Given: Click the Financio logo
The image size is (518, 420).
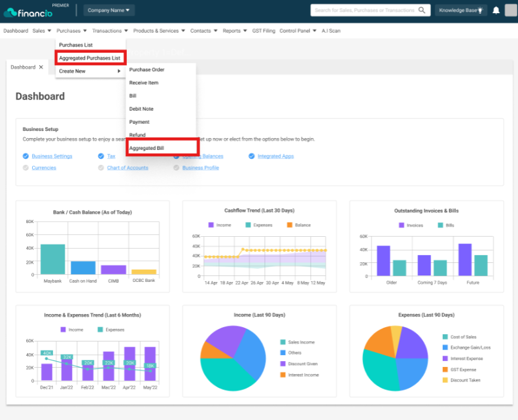Looking at the screenshot, I should click(28, 12).
